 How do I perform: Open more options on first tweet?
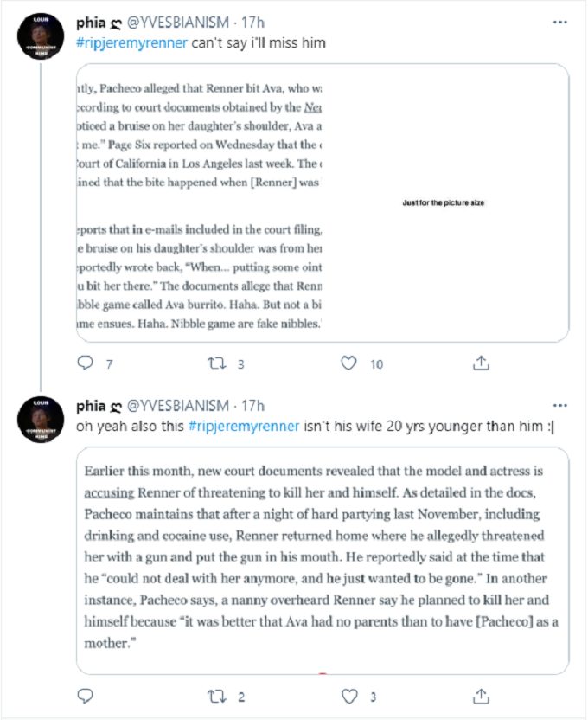[559, 22]
